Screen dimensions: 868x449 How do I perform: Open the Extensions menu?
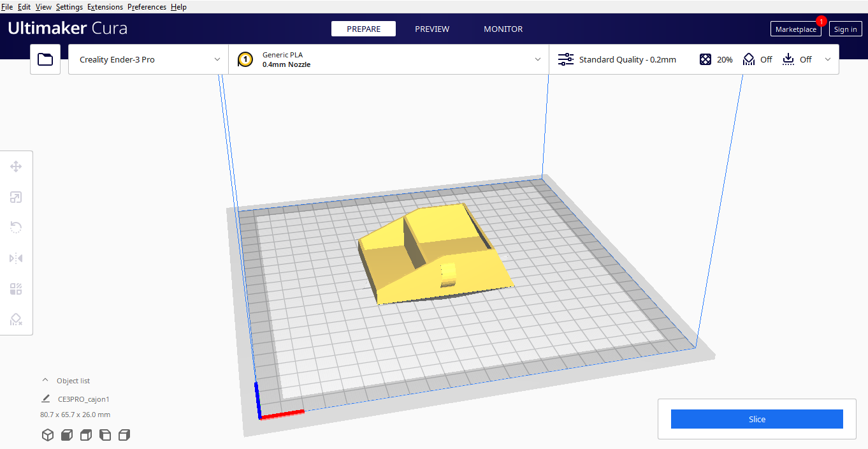105,7
